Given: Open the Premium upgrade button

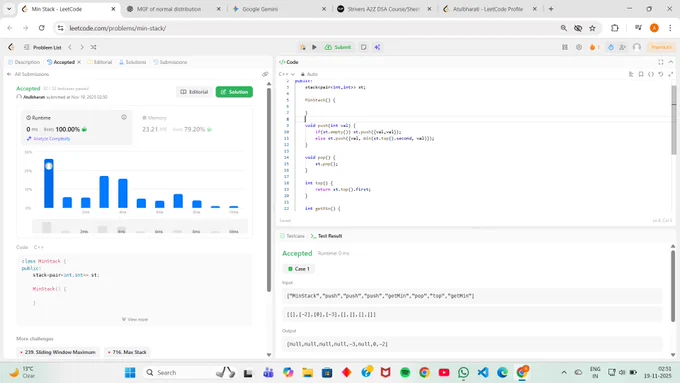Looking at the screenshot, I should pos(661,47).
